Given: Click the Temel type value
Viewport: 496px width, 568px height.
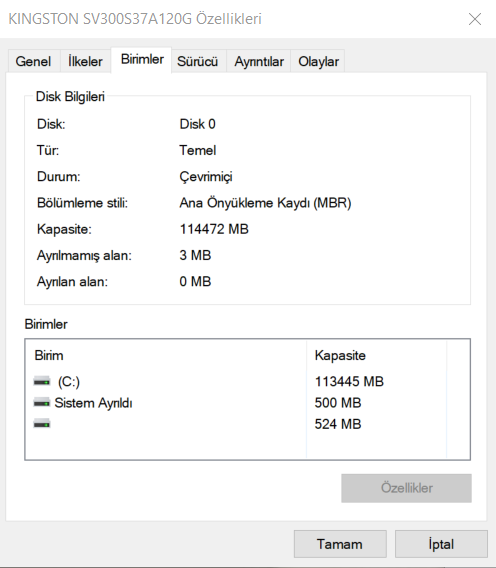Looking at the screenshot, I should (198, 150).
